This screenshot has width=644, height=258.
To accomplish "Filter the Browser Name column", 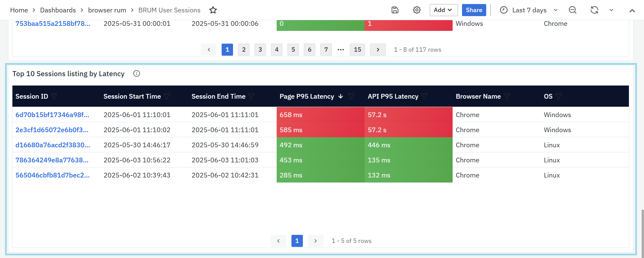I will [507, 97].
